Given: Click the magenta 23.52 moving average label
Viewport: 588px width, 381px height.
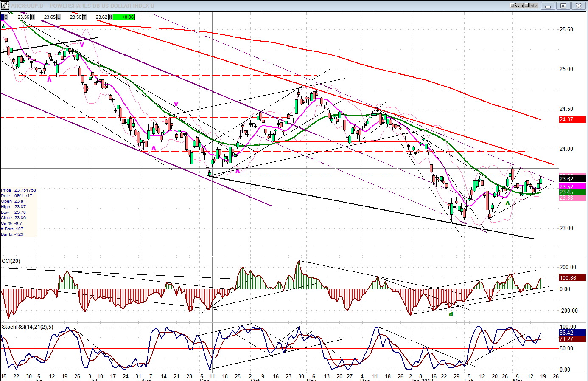Looking at the screenshot, I should (566, 186).
